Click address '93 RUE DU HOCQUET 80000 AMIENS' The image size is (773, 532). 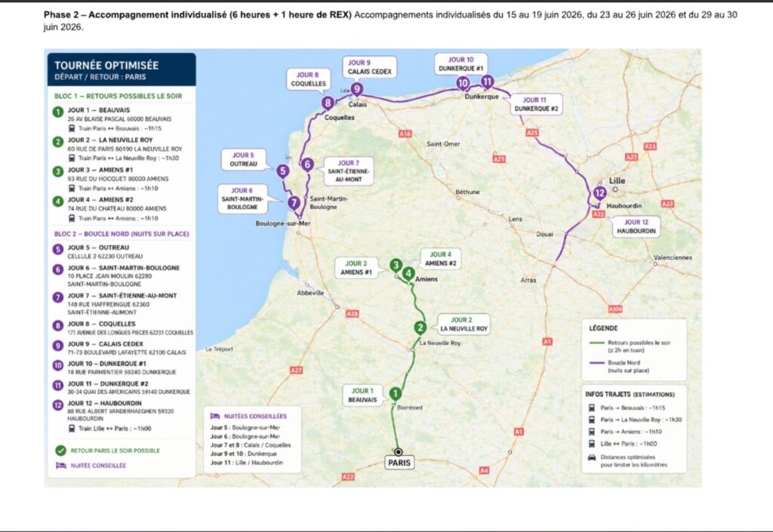pos(118,179)
